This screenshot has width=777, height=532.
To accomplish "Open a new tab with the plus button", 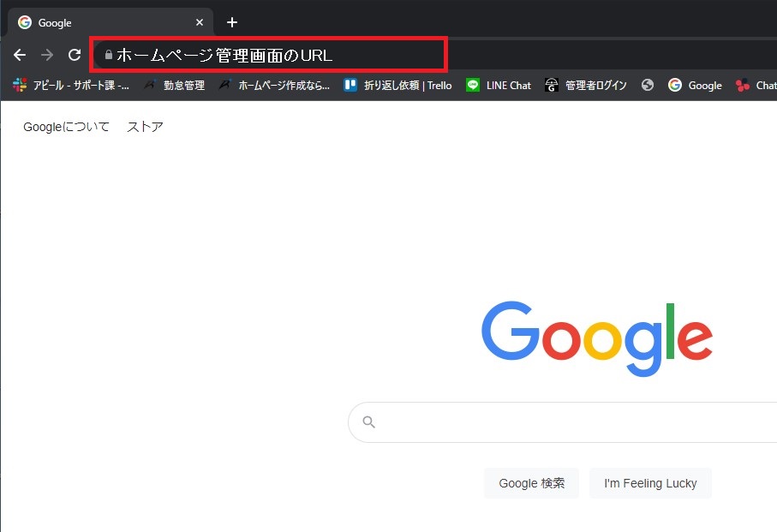I will 231,22.
